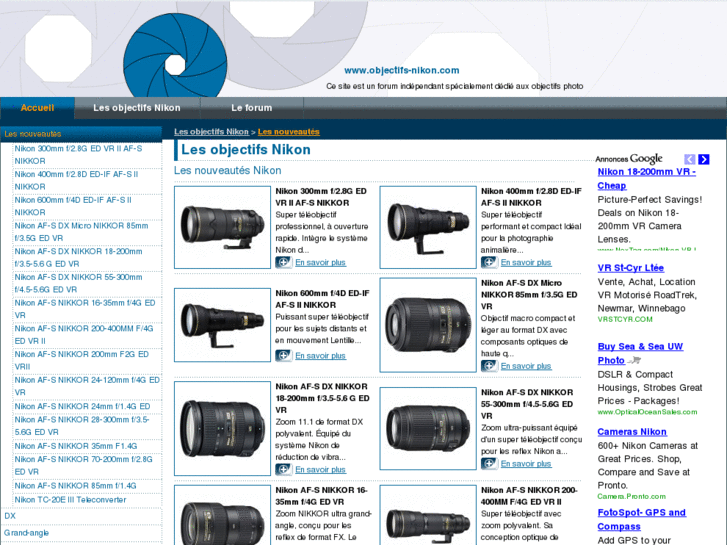727x545 pixels.
Task: Select sidebar link AF-S NIKKOR 35mm F1.4G
Action: click(76, 446)
